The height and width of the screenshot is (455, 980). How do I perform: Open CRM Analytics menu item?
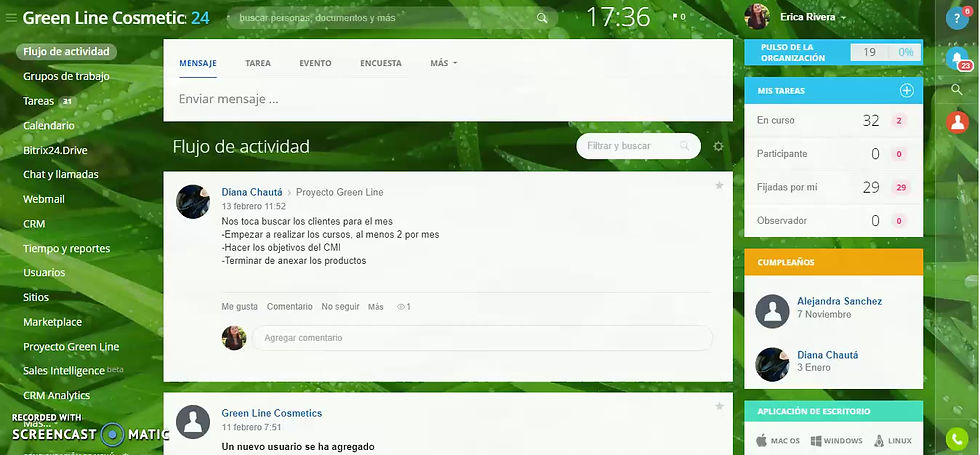56,396
